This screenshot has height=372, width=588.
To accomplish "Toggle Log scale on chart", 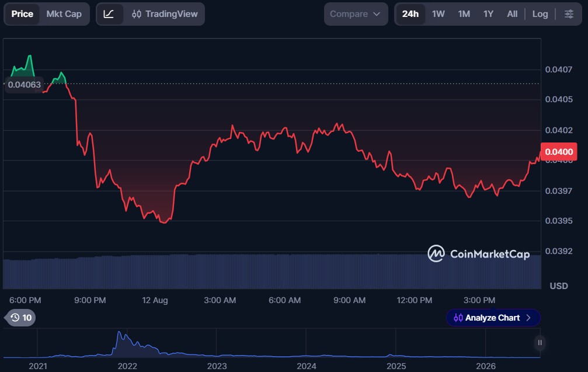I will [x=540, y=14].
